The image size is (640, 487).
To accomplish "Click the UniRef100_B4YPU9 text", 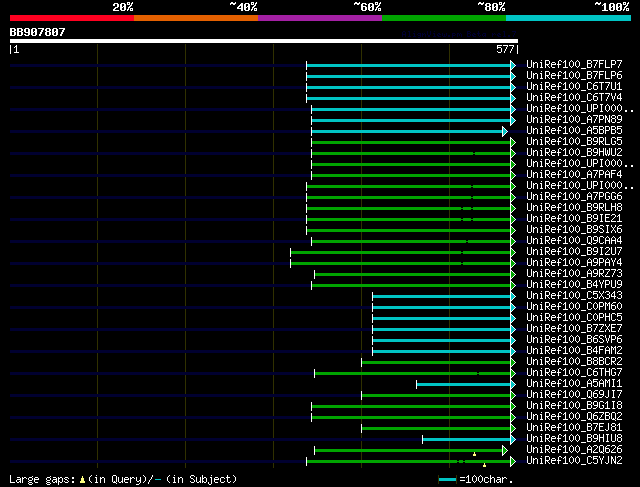I will pyautogui.click(x=574, y=285).
